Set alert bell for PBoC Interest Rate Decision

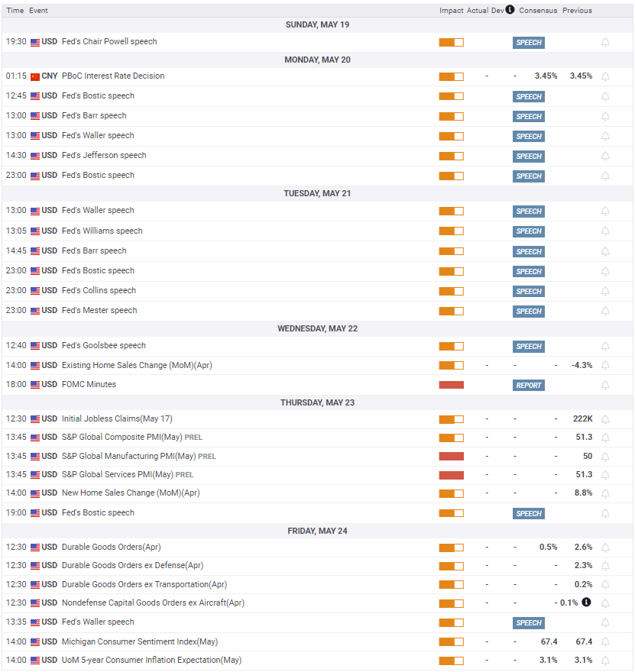605,76
